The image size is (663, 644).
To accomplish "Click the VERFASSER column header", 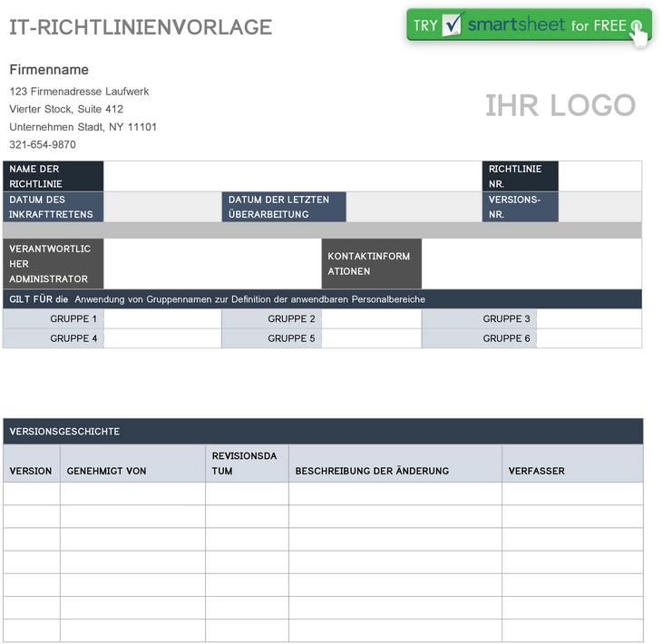I will coord(572,463).
